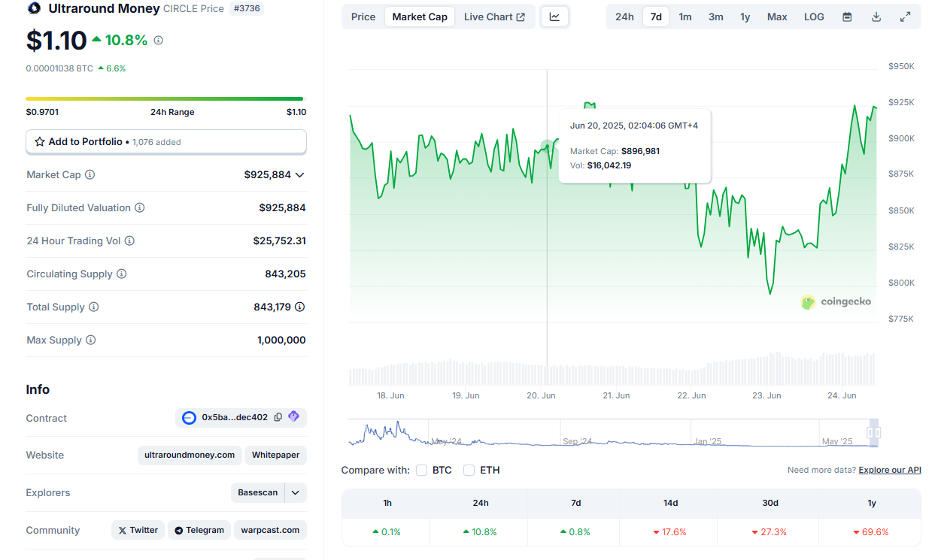This screenshot has height=560, width=935.
Task: Select Market Cap chart tab
Action: [420, 17]
